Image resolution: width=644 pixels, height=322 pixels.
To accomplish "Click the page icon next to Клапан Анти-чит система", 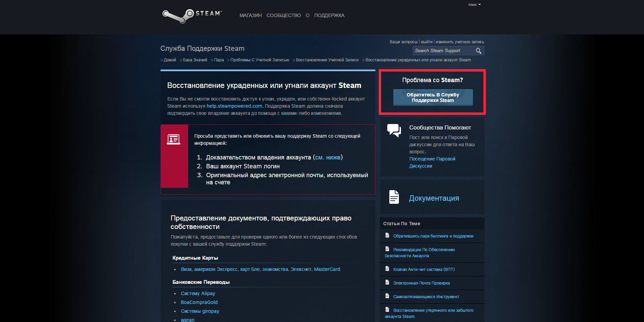I will [x=387, y=269].
